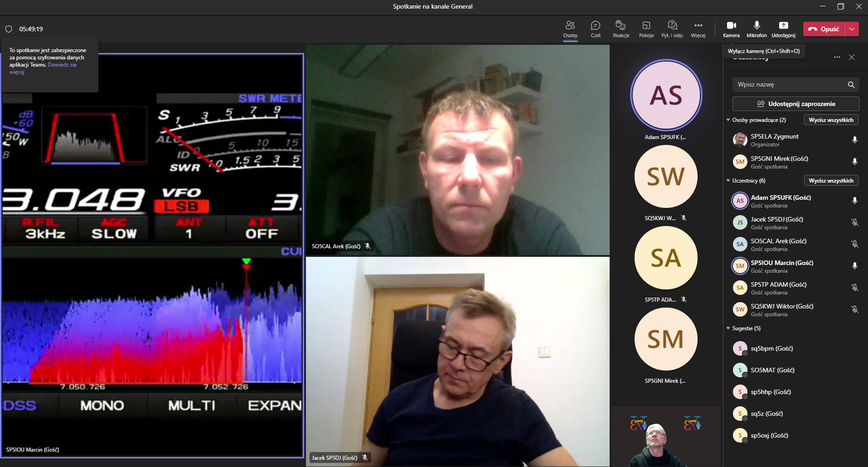The height and width of the screenshot is (467, 868).
Task: Click Jacek SP5DJ (Gość) name label on video
Action: point(335,458)
